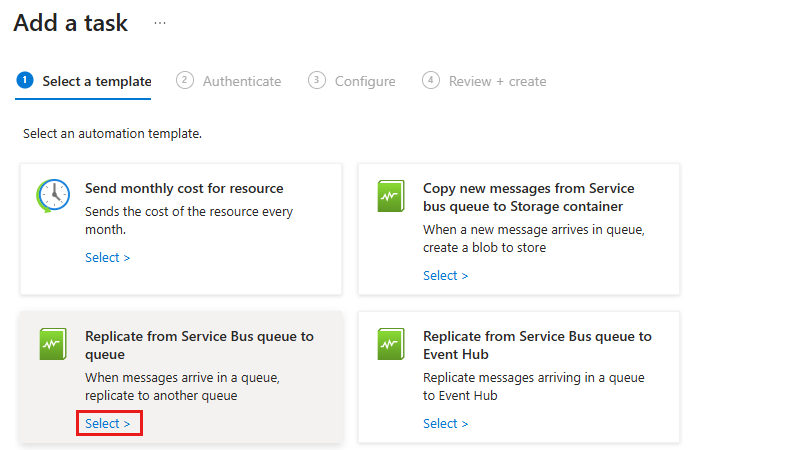Click step 1 circle for Select a template
800x450 pixels.
[25, 80]
